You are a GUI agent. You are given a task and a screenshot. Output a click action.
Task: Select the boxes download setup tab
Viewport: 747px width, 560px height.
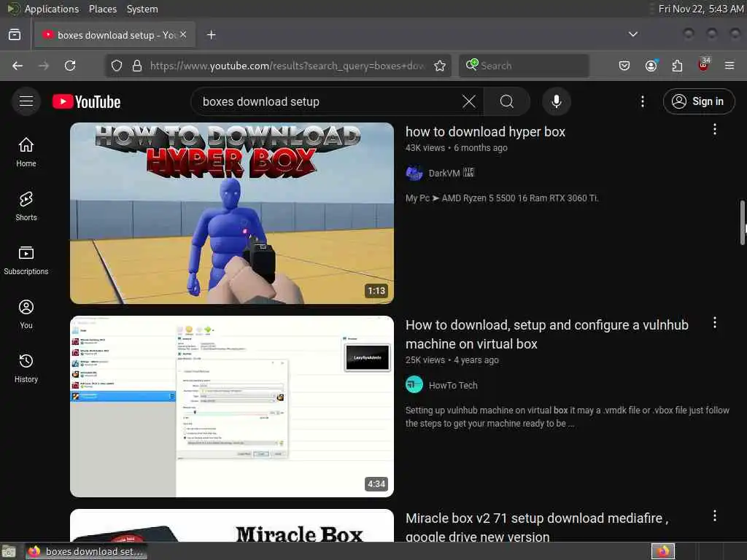tap(115, 35)
